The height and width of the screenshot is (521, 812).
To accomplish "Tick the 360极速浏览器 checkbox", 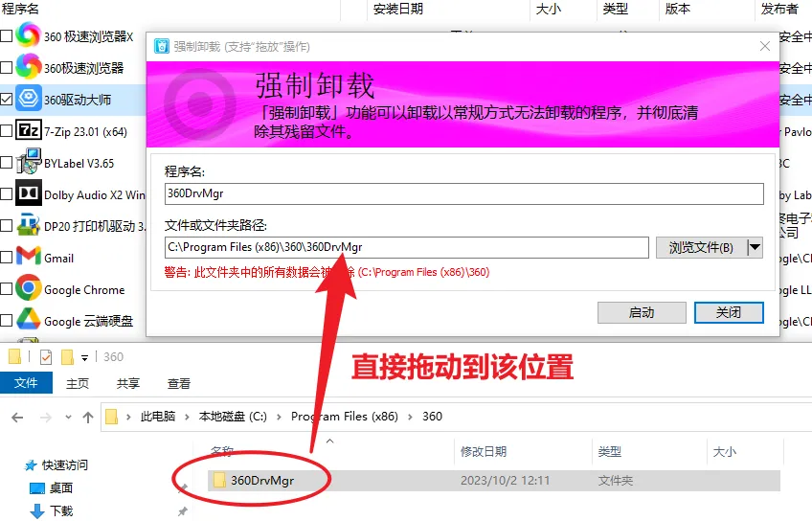I will [6, 67].
